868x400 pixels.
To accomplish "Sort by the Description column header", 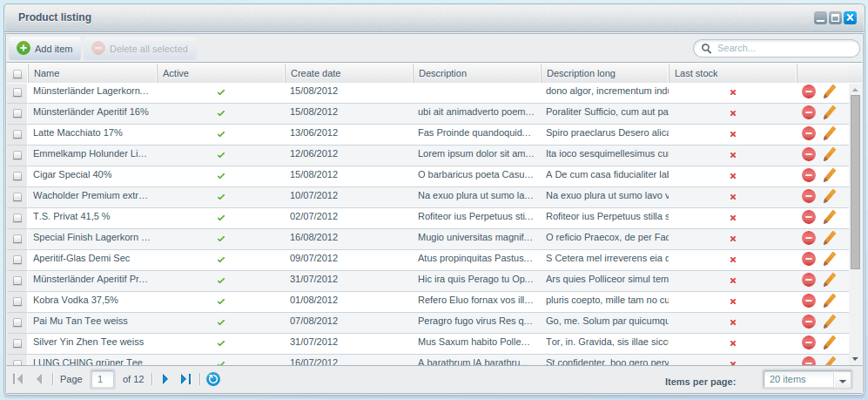I will click(476, 73).
